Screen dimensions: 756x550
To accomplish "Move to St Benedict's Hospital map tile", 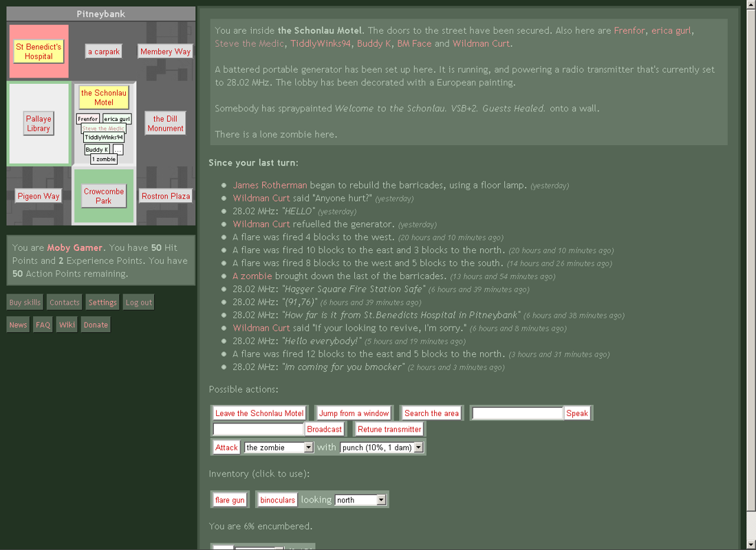I will pyautogui.click(x=39, y=52).
